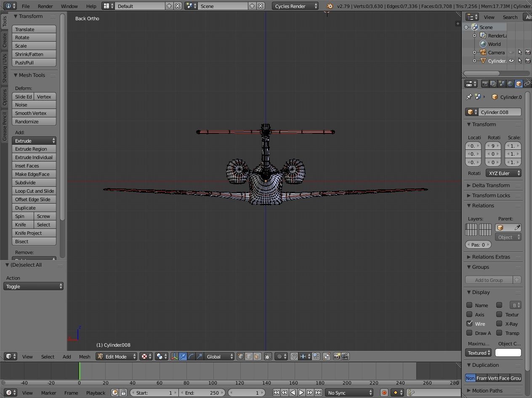Enable the Texture Space checkbox
This screenshot has width=532, height=398.
point(499,314)
